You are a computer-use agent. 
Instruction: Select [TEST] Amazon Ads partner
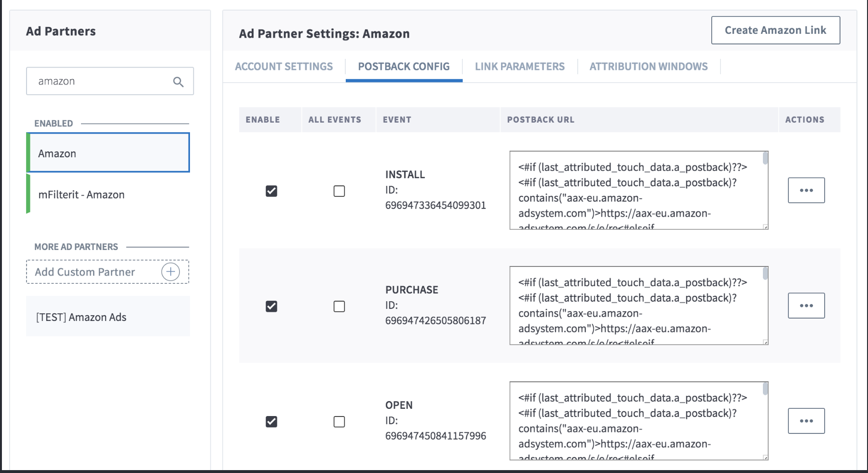click(81, 317)
